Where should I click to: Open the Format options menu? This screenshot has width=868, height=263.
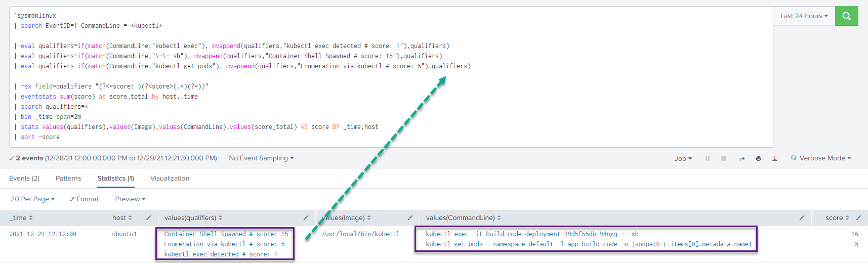(x=84, y=199)
